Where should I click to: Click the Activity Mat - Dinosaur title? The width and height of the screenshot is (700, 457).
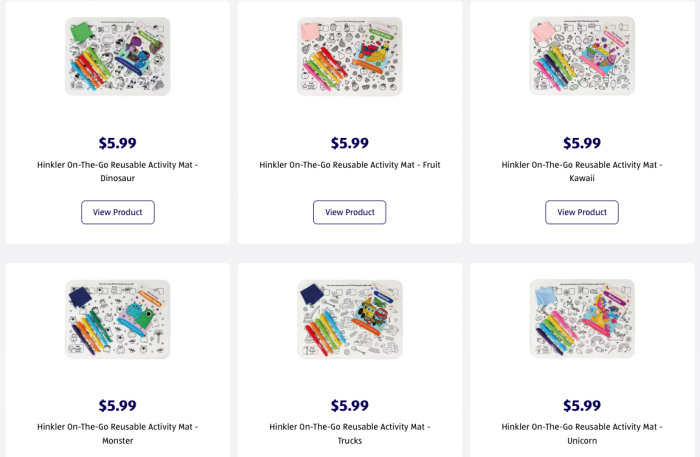(x=117, y=171)
